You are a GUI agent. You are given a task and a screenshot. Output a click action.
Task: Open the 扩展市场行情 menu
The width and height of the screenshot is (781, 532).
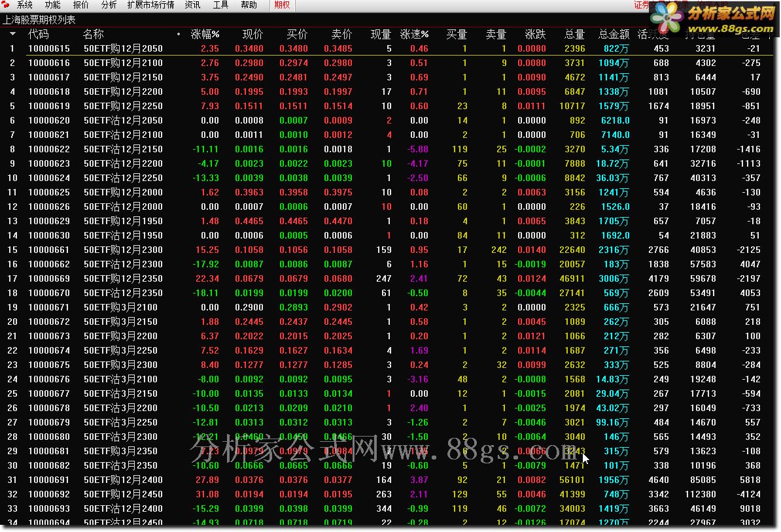[150, 5]
